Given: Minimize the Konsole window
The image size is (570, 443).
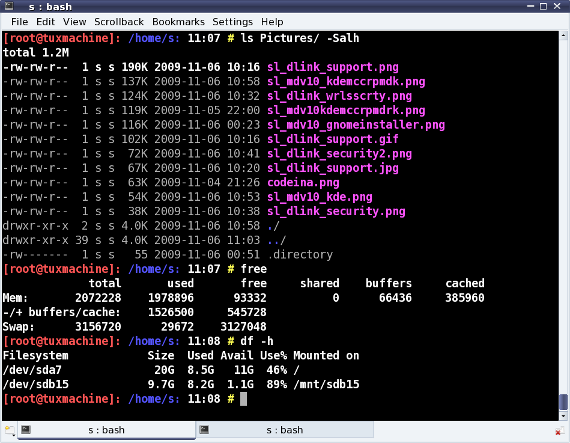Looking at the screenshot, I should pos(530,6).
